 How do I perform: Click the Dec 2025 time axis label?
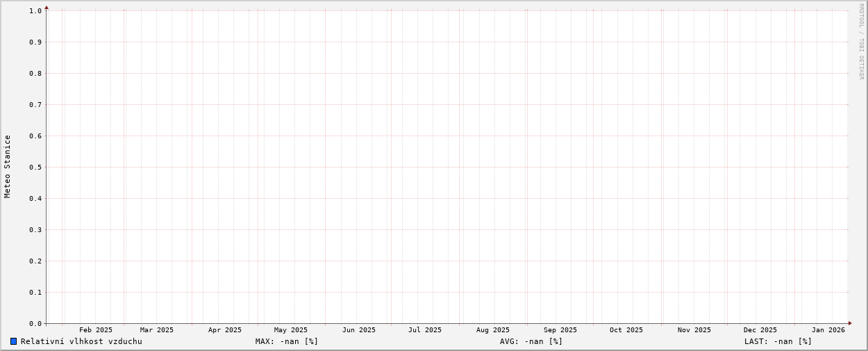[760, 330]
